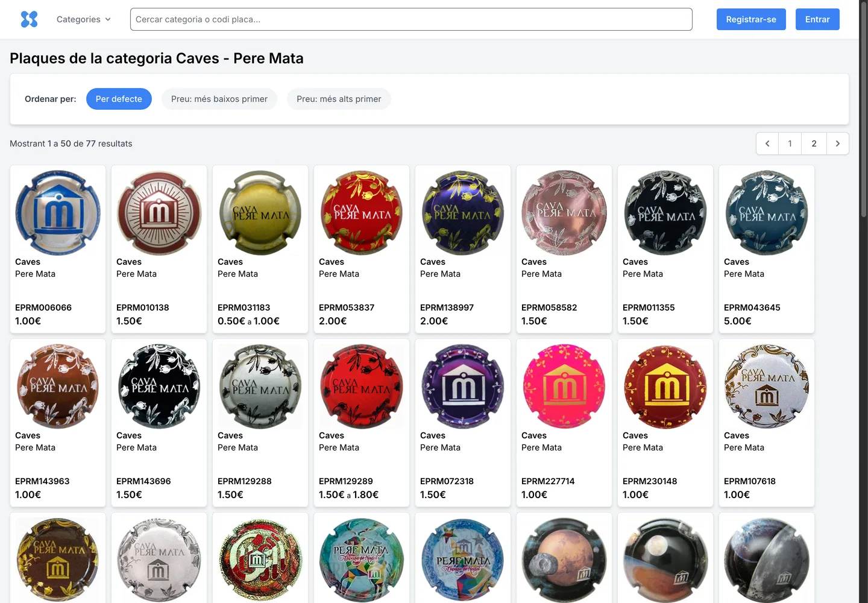The height and width of the screenshot is (603, 868).
Task: Click price range 1.50€ a 1.80€
Action: tap(348, 494)
